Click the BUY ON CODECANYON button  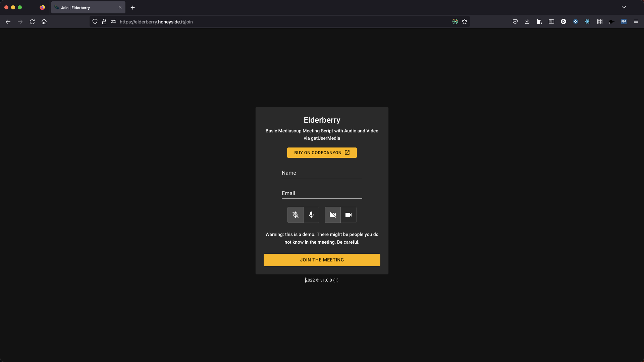click(322, 153)
